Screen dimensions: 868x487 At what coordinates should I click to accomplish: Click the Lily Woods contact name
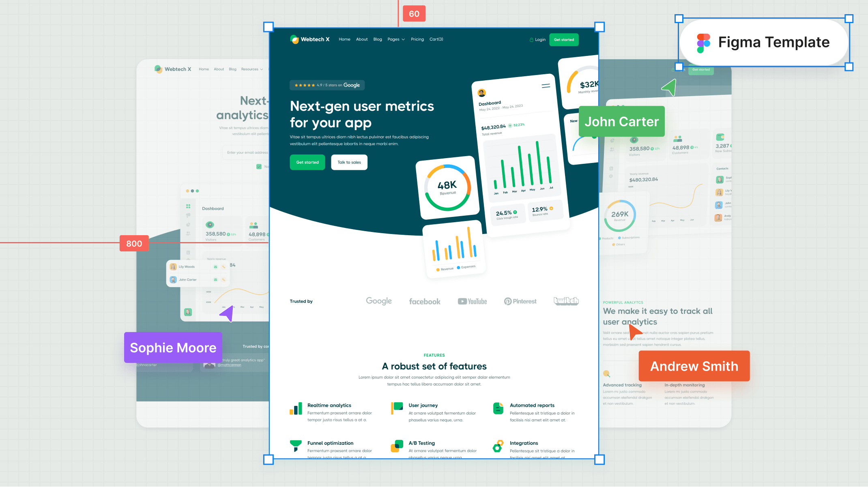pyautogui.click(x=187, y=267)
